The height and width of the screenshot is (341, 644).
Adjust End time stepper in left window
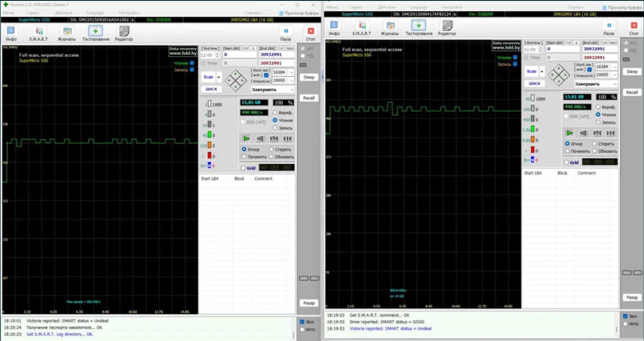[x=217, y=55]
